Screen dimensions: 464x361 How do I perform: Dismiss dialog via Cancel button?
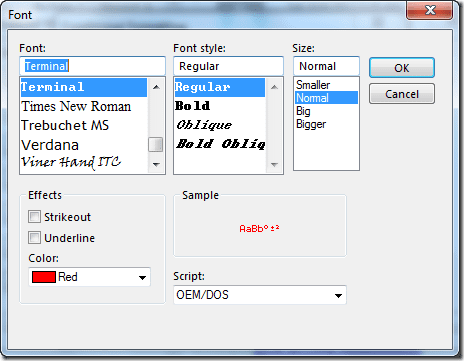pos(402,94)
